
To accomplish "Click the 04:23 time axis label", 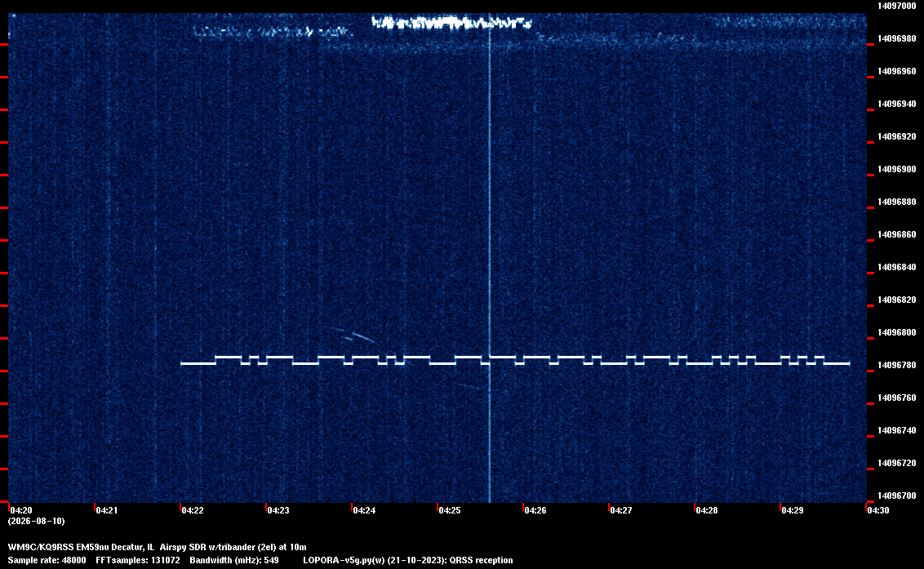I will click(278, 510).
